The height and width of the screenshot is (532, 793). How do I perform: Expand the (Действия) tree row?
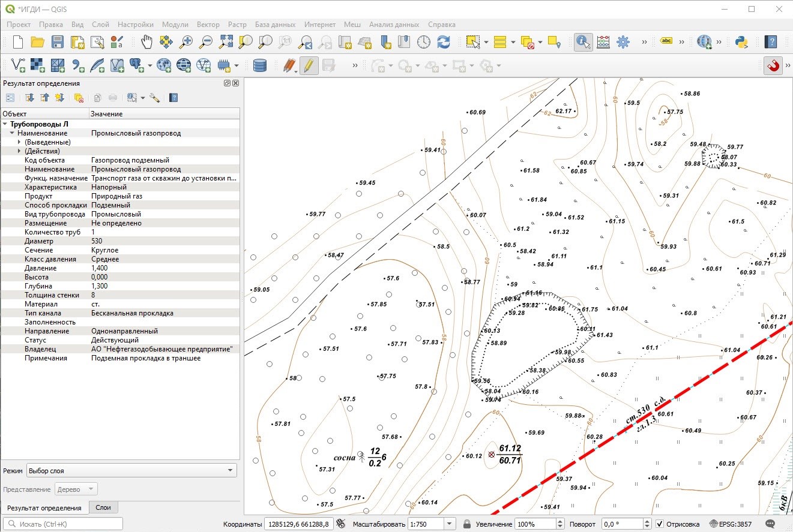pos(19,151)
